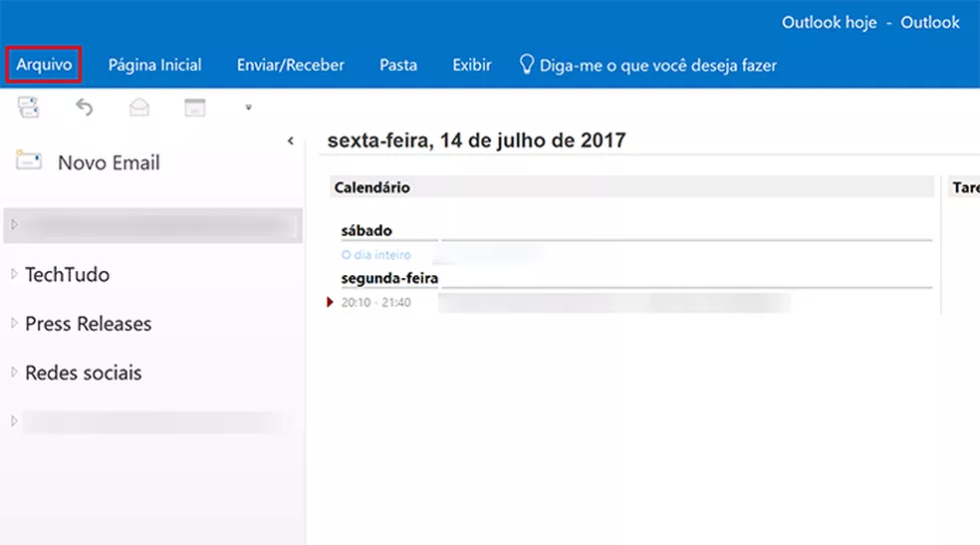Click the sábado day heading
Screen dimensions: 980x545
coord(367,230)
